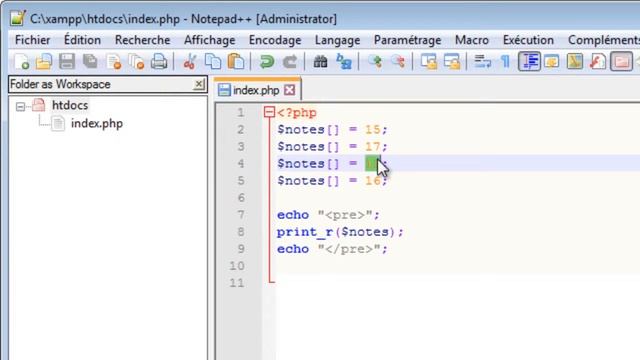Click the Notepad++ title bar icon
This screenshot has height=360, width=640.
[x=18, y=18]
